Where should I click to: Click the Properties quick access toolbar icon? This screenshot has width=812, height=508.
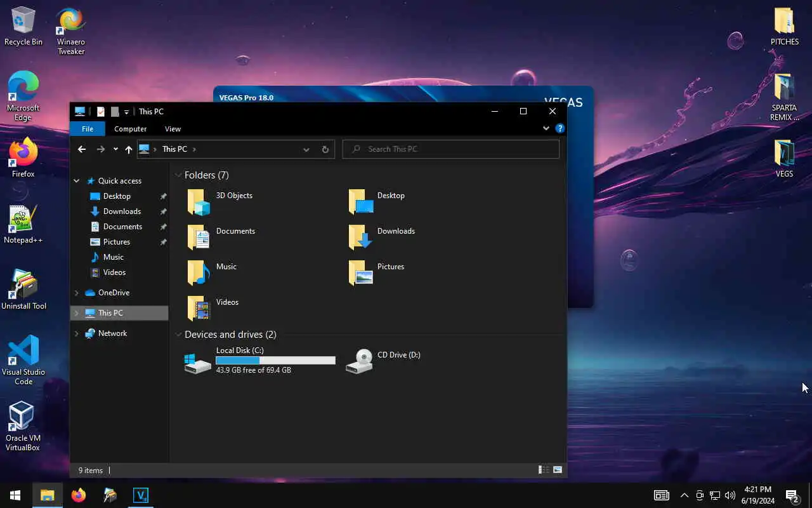100,112
